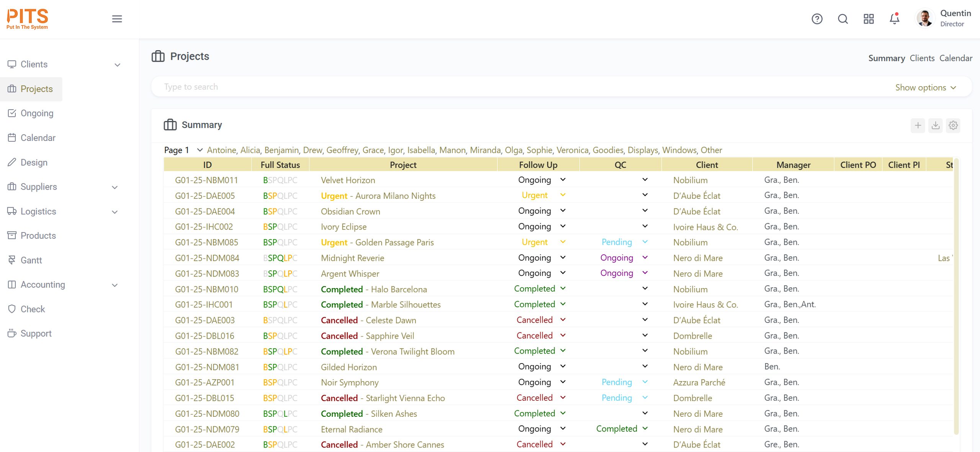
Task: Open Follow Up dropdown for Velvet Horizon
Action: point(563,180)
